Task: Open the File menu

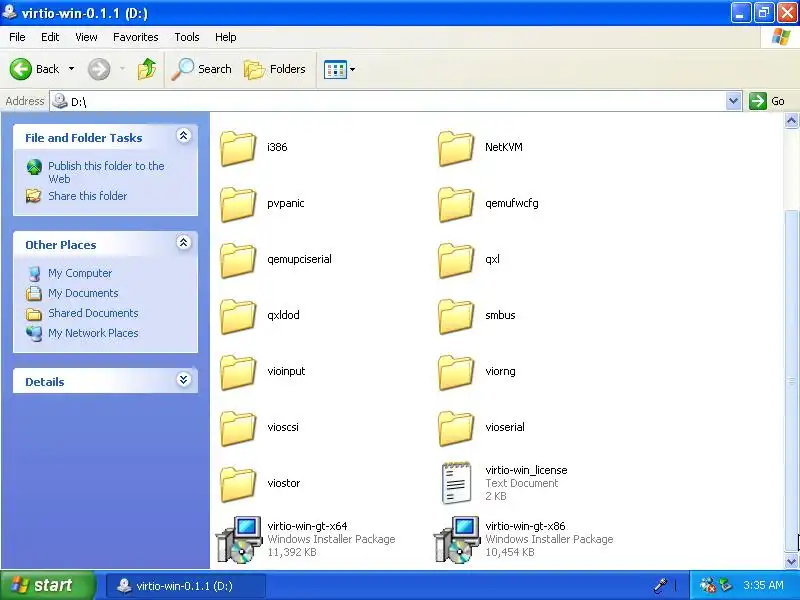Action: coord(17,37)
